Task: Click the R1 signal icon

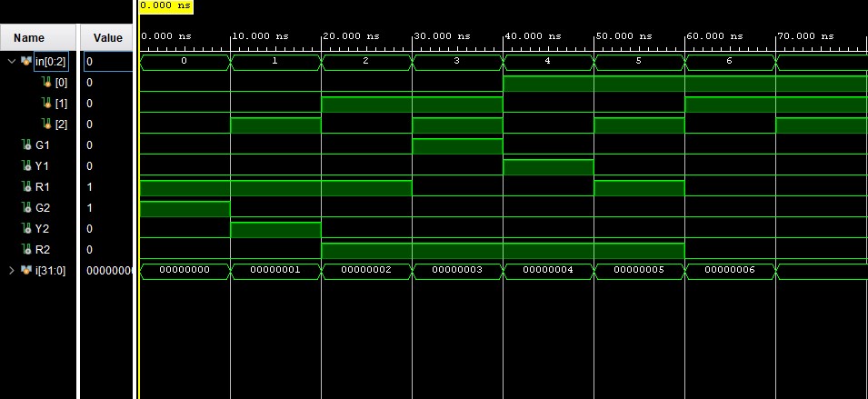Action: click(26, 187)
